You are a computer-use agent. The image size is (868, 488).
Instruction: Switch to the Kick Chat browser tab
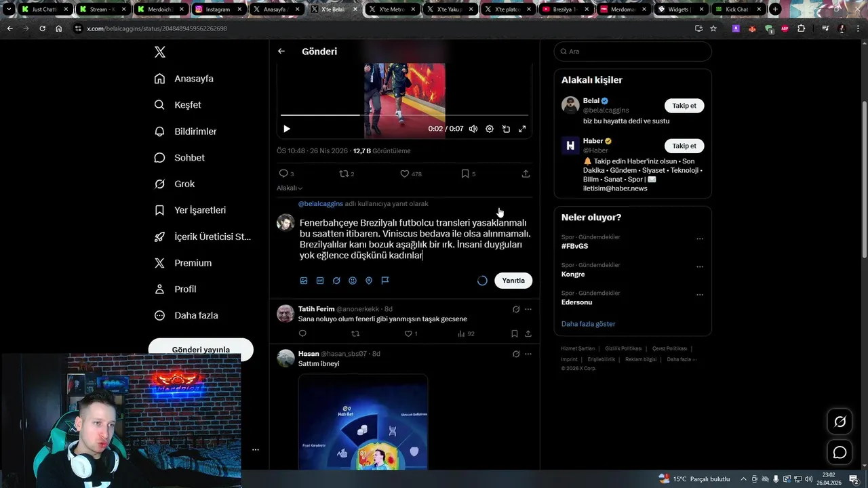(737, 9)
